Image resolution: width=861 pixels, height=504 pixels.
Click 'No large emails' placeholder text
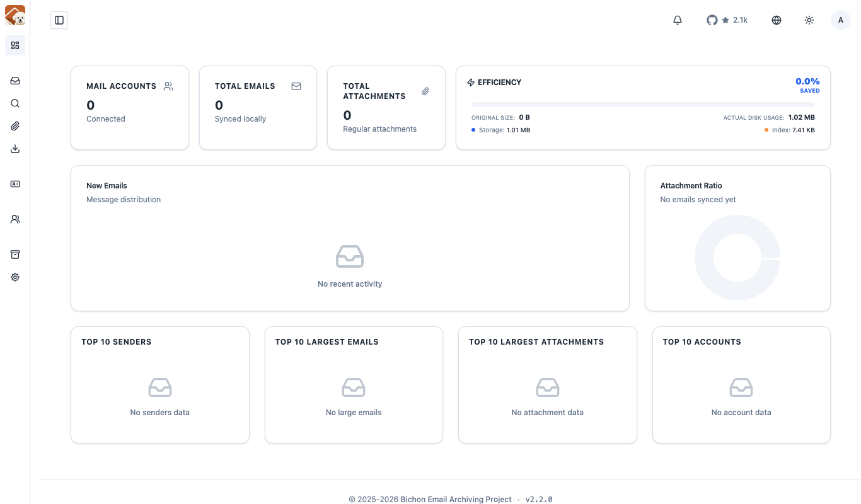(354, 413)
